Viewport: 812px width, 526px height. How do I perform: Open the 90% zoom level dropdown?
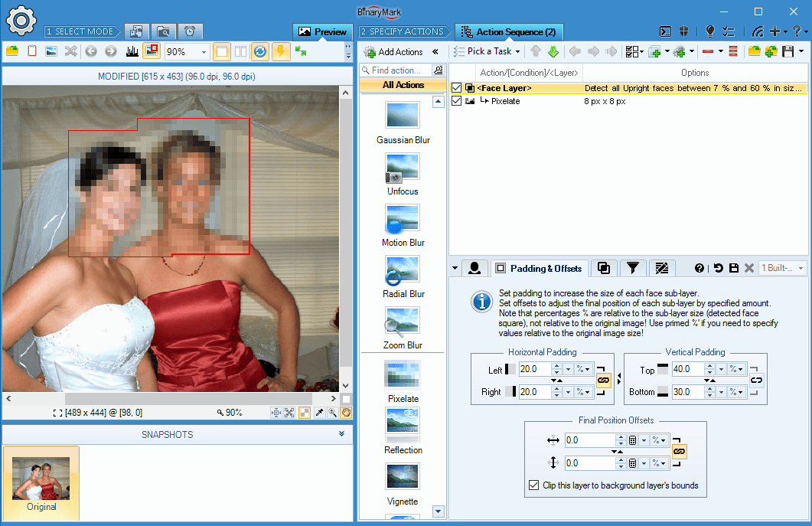pyautogui.click(x=204, y=52)
